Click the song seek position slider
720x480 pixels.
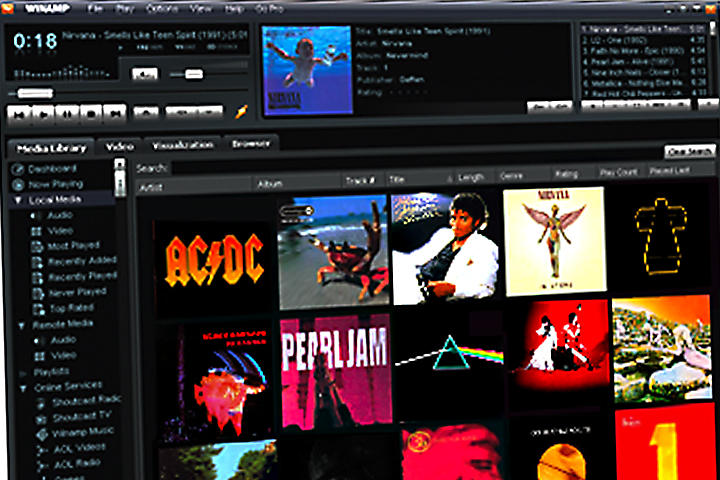[x=35, y=92]
